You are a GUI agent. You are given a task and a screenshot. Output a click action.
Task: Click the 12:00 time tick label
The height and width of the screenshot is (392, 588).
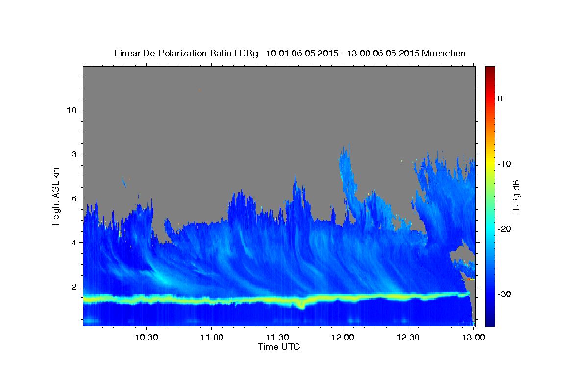[x=343, y=338]
